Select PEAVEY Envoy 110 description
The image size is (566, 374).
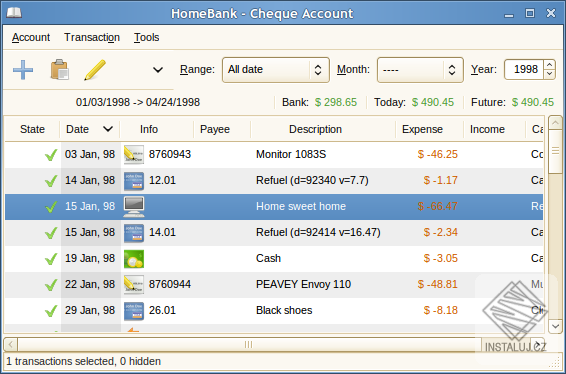coord(303,284)
